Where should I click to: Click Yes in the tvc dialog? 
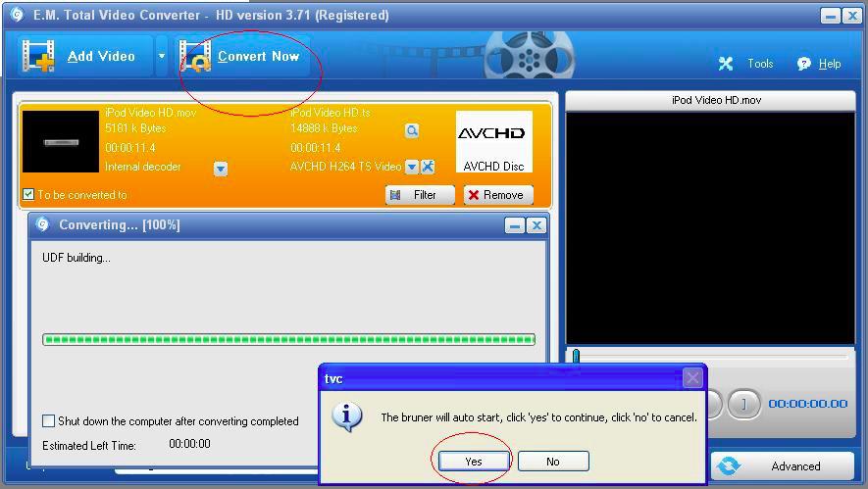point(474,461)
